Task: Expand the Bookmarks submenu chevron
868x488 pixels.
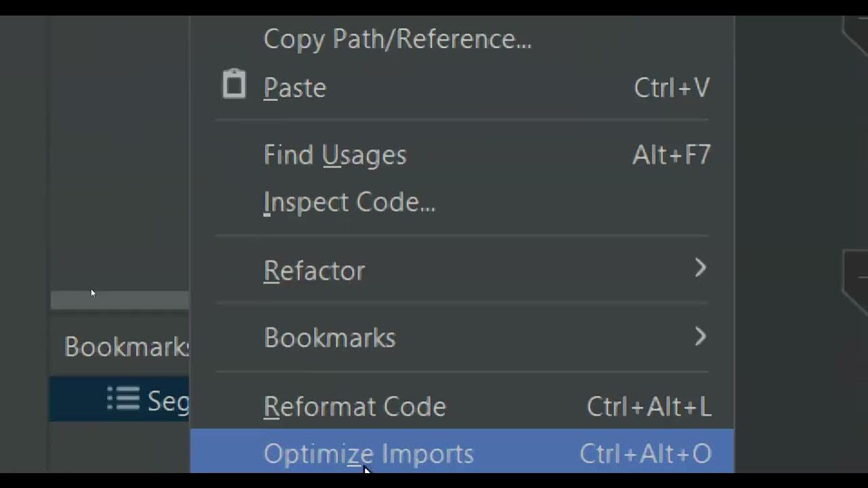Action: click(x=701, y=336)
